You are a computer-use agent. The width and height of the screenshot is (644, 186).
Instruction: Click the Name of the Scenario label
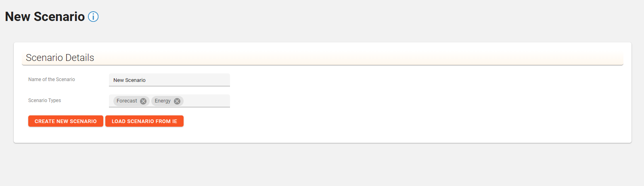click(x=52, y=79)
